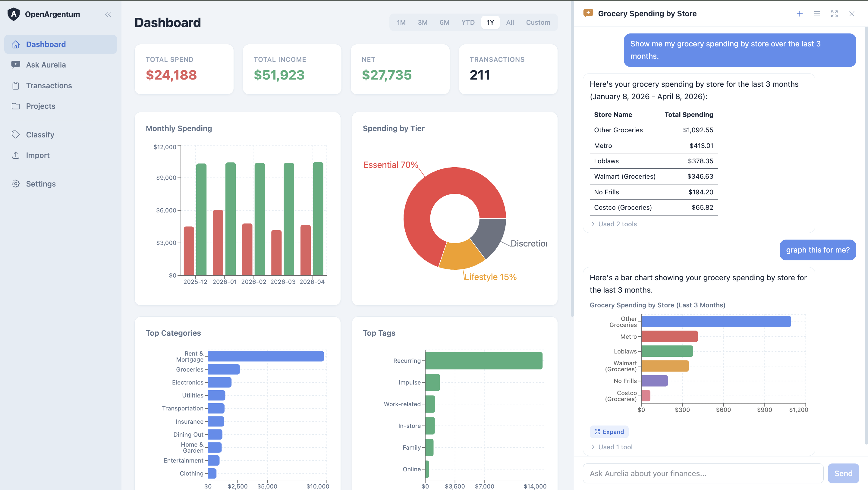
Task: Click the Projects folder icon
Action: coord(15,106)
